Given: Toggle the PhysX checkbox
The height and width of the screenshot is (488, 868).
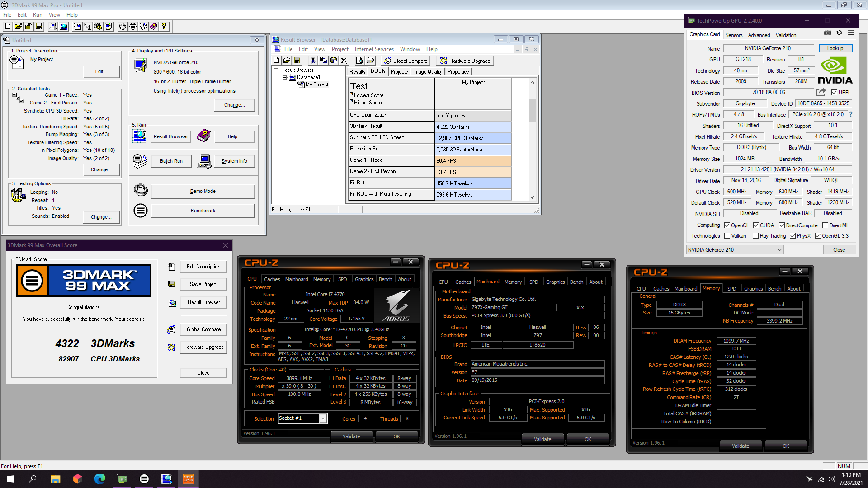Looking at the screenshot, I should pyautogui.click(x=793, y=236).
